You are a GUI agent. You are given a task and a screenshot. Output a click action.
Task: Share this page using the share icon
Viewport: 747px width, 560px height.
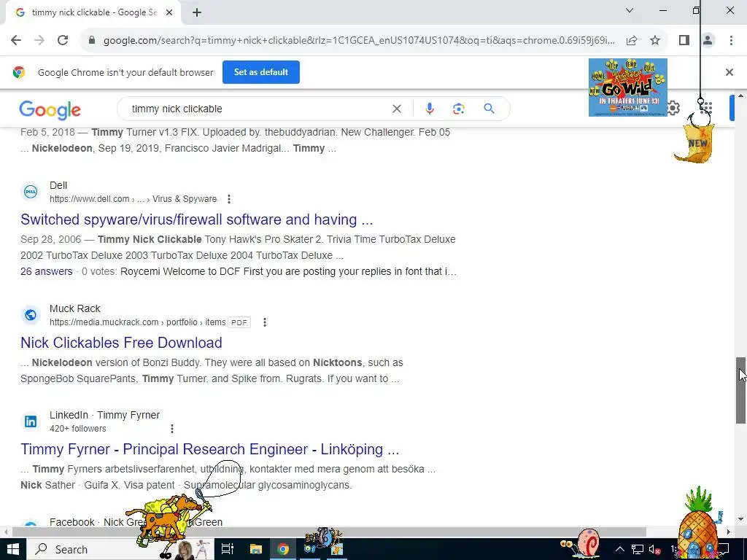tap(632, 41)
